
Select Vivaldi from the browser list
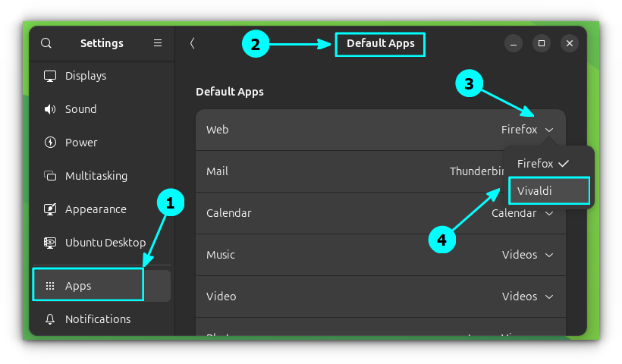pyautogui.click(x=548, y=191)
